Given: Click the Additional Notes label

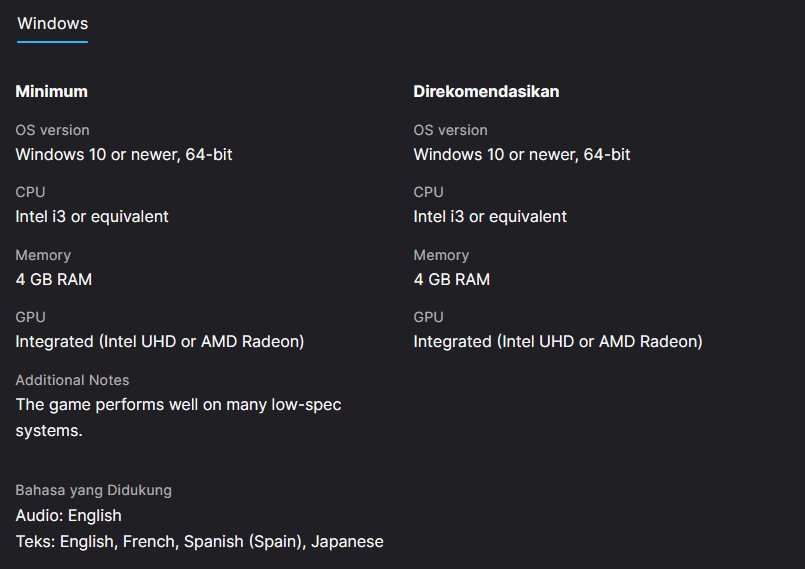Looking at the screenshot, I should coord(72,380).
